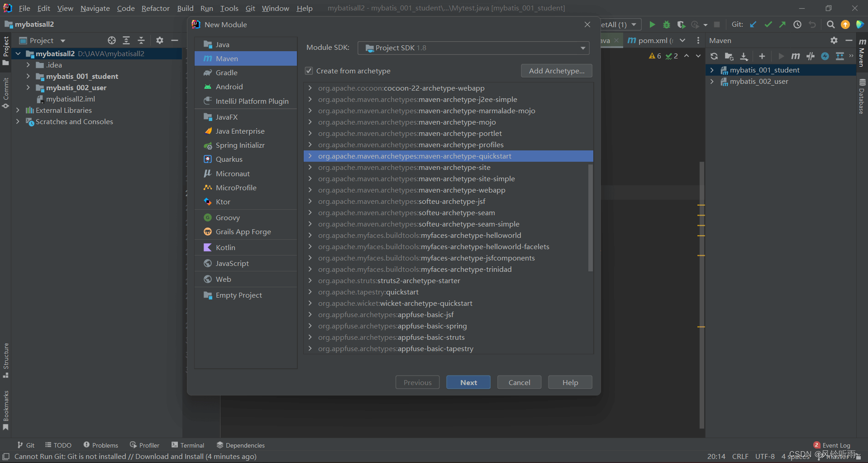Click the UTF-8 encoding status entry
Screen dimensions: 868x463
click(765, 456)
